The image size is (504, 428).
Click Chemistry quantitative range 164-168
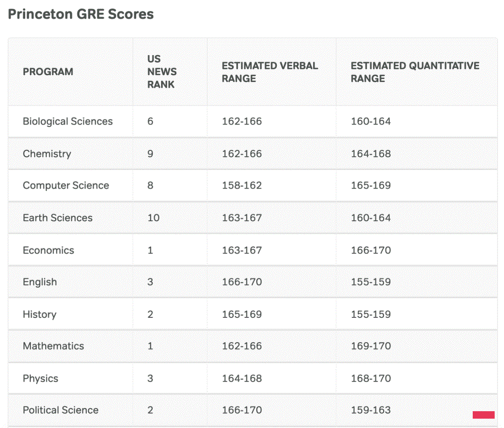[371, 154]
